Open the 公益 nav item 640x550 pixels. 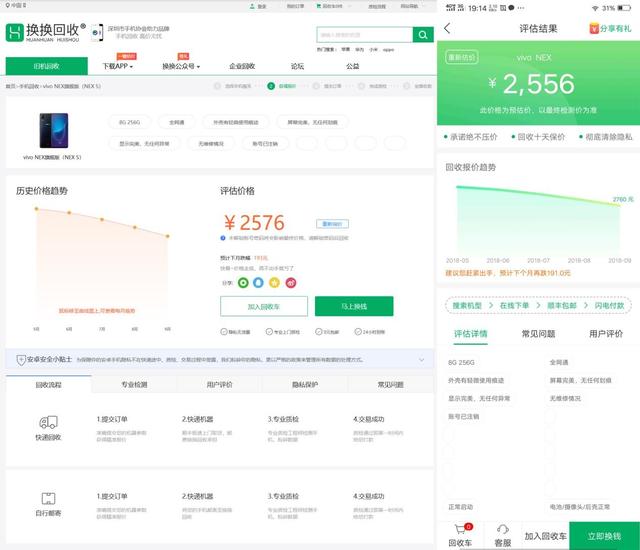pyautogui.click(x=353, y=66)
